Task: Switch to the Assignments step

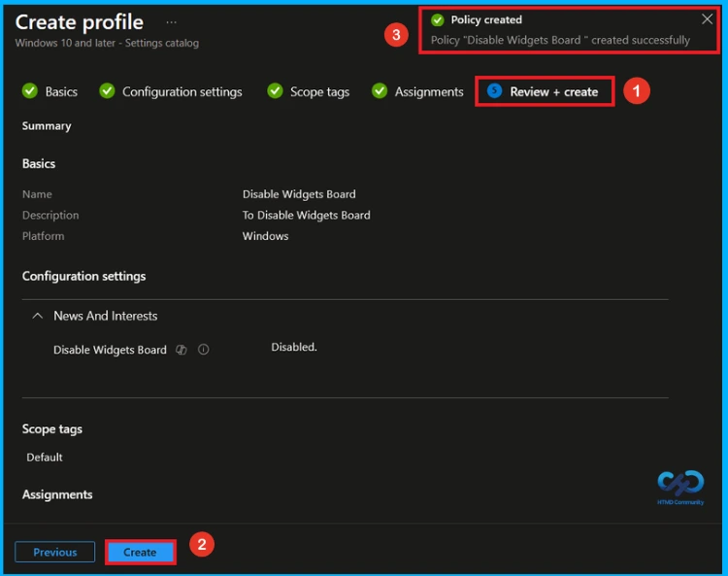Action: [x=417, y=91]
